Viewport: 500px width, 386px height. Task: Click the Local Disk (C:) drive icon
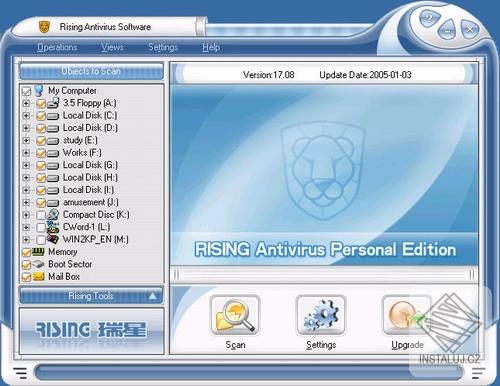tap(53, 116)
